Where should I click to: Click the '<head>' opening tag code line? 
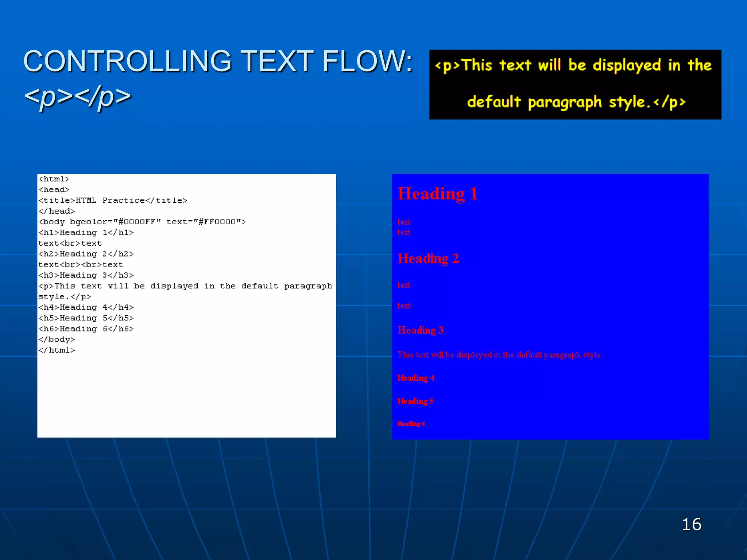click(x=54, y=190)
